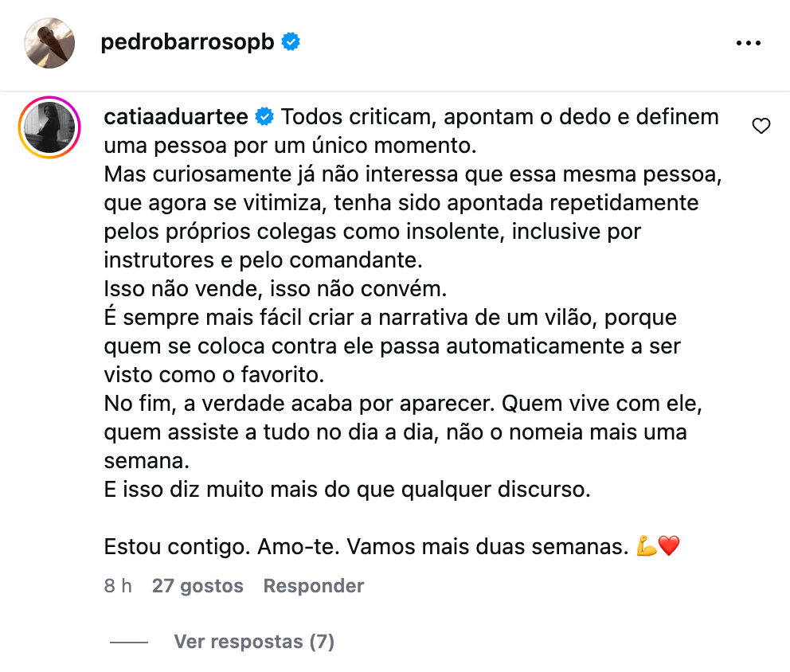Image resolution: width=790 pixels, height=672 pixels.
Task: Show who liked via "27 gostos"
Action: 197,586
